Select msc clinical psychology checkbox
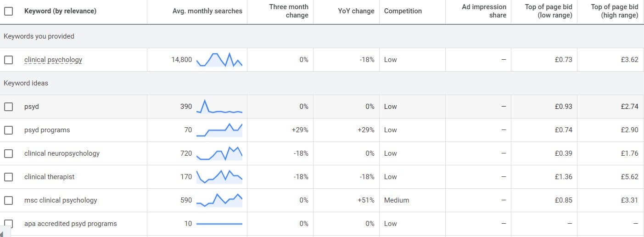 pos(8,200)
